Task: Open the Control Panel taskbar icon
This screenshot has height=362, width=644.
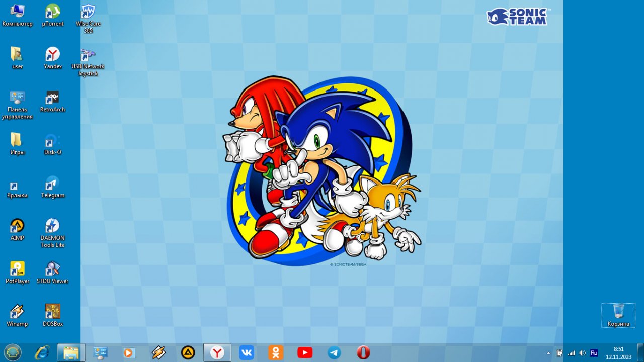Action: [101, 353]
